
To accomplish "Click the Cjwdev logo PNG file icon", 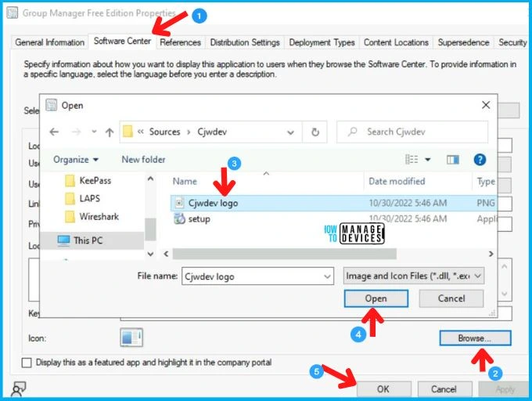I will tap(179, 203).
